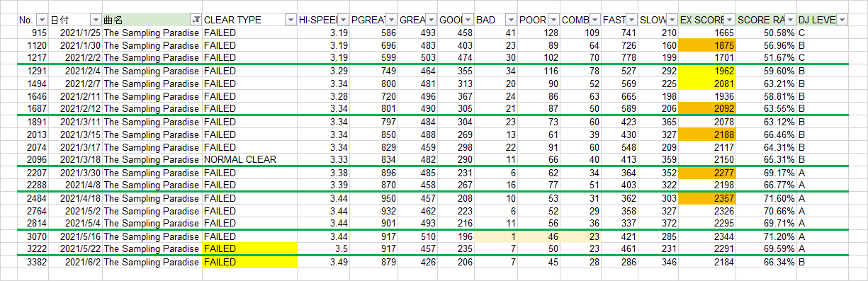Select the 2021/3/18 date cell
The image size is (868, 281).
point(75,159)
